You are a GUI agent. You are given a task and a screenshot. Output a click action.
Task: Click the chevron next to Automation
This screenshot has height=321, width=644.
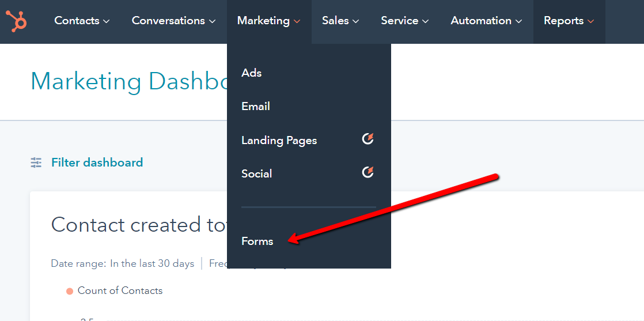pos(519,21)
